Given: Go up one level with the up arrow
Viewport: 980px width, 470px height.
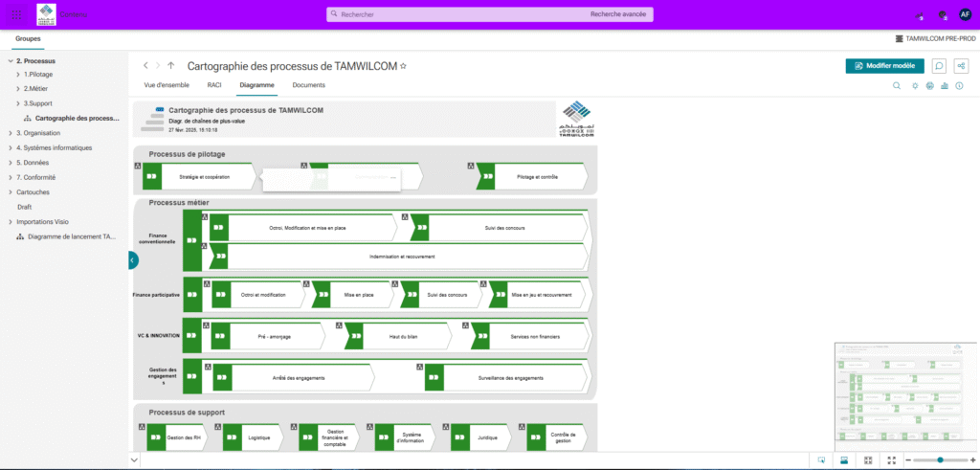Looking at the screenshot, I should (170, 65).
